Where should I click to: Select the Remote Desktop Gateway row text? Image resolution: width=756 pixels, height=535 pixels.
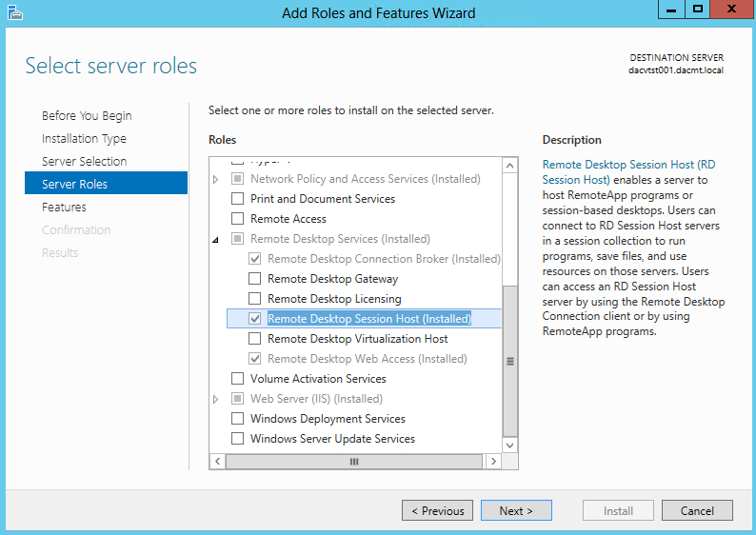pyautogui.click(x=332, y=279)
